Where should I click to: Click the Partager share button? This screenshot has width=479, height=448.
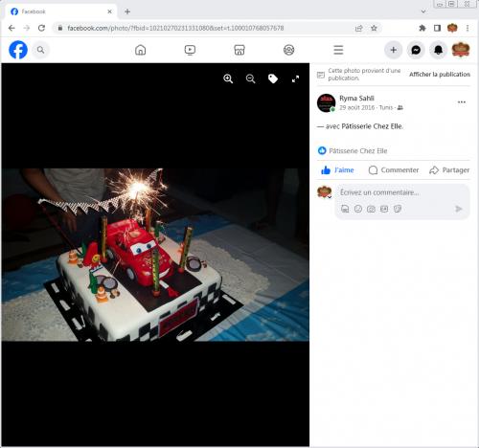449,170
